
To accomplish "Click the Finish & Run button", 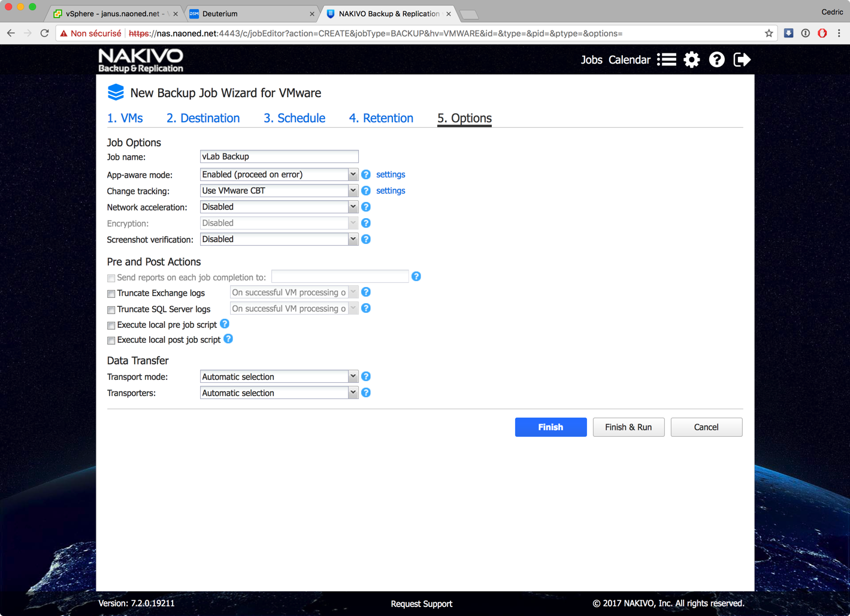I will (628, 427).
